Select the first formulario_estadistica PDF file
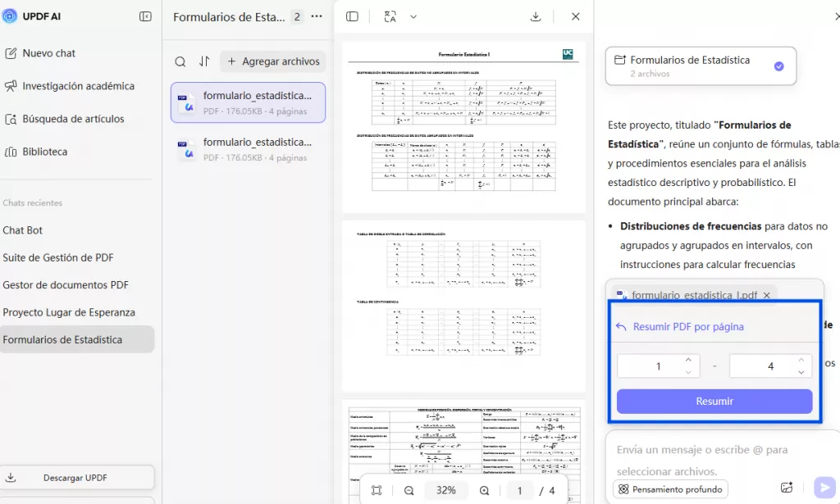Image resolution: width=840 pixels, height=504 pixels. [x=248, y=102]
